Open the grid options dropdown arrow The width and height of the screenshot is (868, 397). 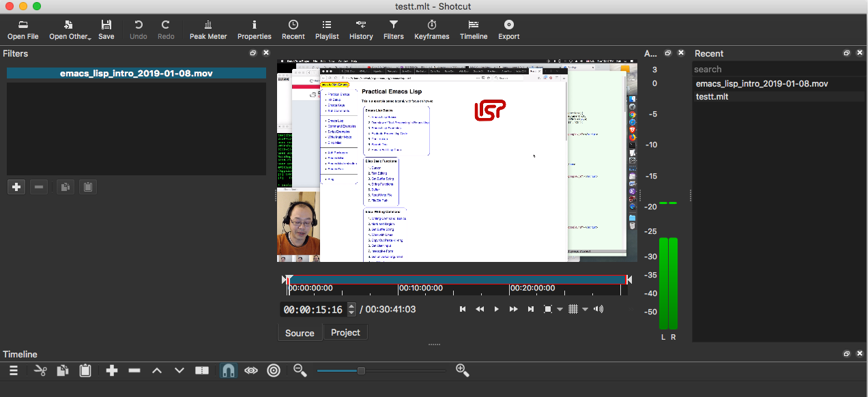tap(585, 310)
